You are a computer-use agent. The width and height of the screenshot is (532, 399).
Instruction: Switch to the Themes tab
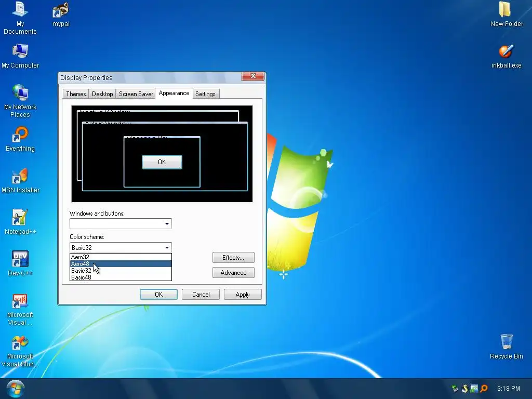pos(76,94)
